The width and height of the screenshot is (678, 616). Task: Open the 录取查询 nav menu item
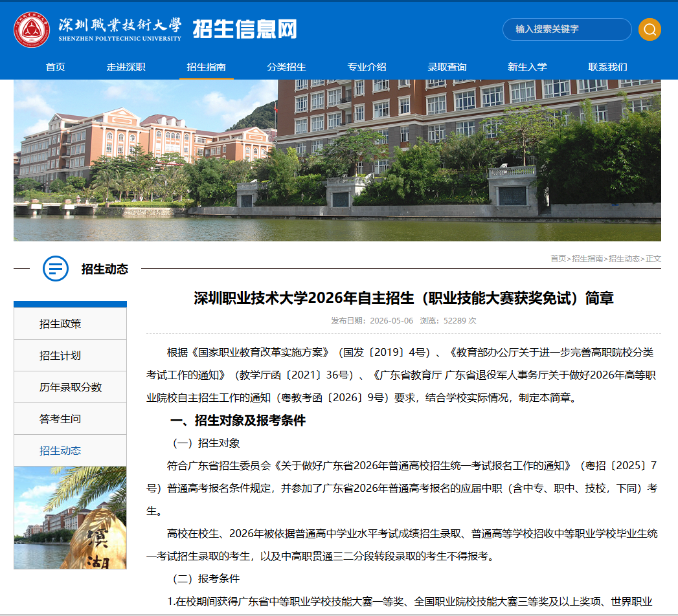(447, 67)
